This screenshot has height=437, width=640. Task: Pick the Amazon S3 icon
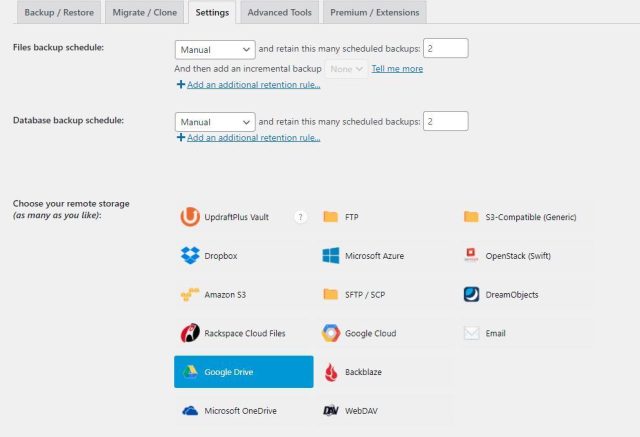[x=190, y=295]
